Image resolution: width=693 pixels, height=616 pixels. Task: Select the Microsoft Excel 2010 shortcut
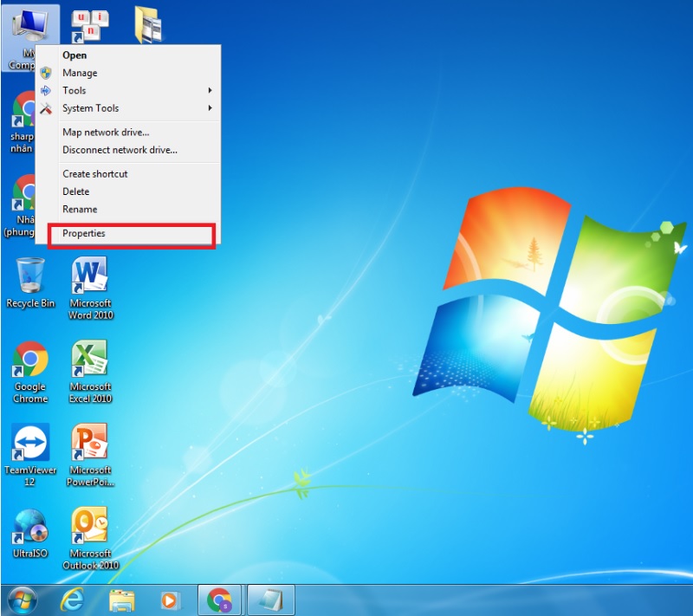[x=90, y=362]
